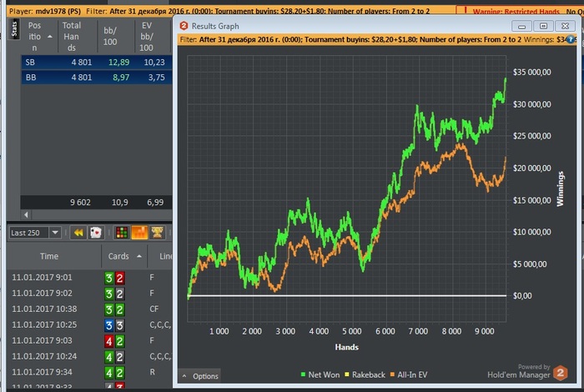
Task: Click the 8,97 bb/100 value for BB
Action: coord(121,77)
